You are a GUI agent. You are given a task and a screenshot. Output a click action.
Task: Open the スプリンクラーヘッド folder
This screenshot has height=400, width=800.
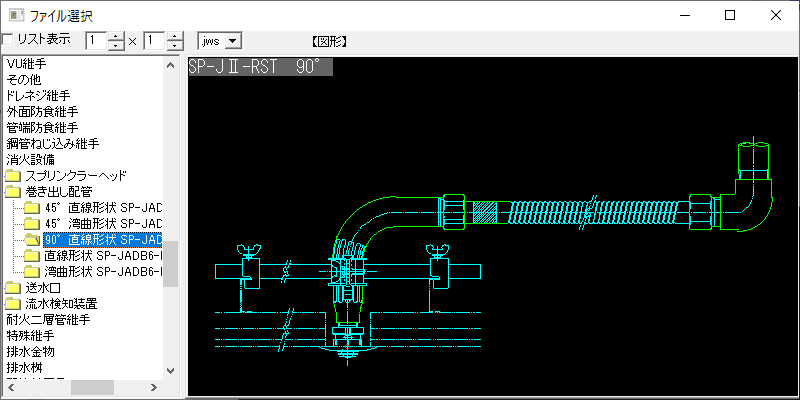coord(75,175)
